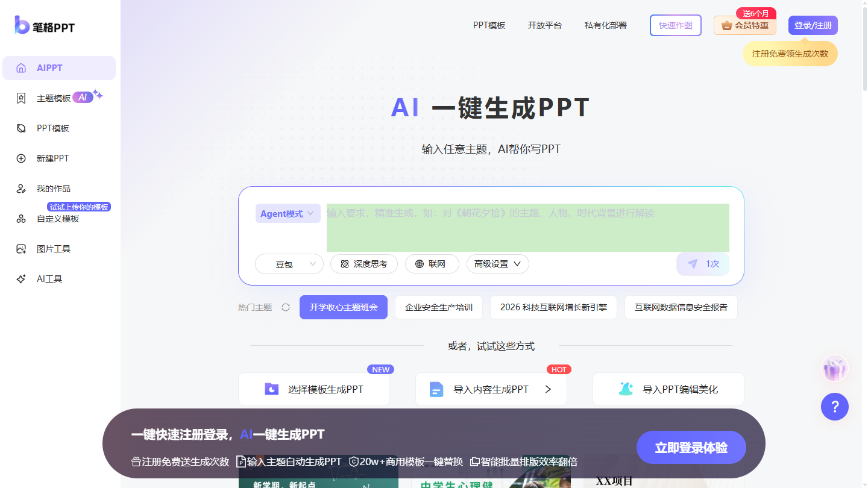
Task: Open the PPT模板 top navigation item
Action: 489,25
